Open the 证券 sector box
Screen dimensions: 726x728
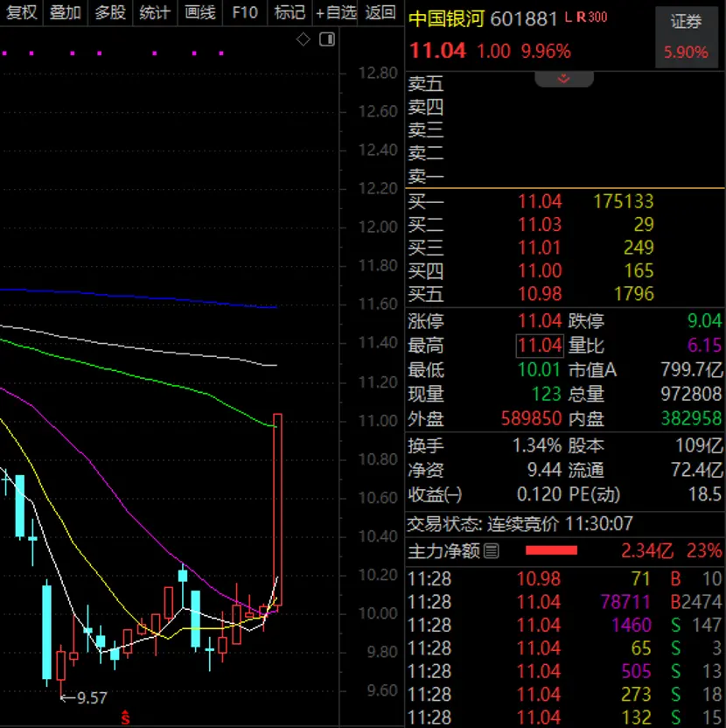(686, 38)
